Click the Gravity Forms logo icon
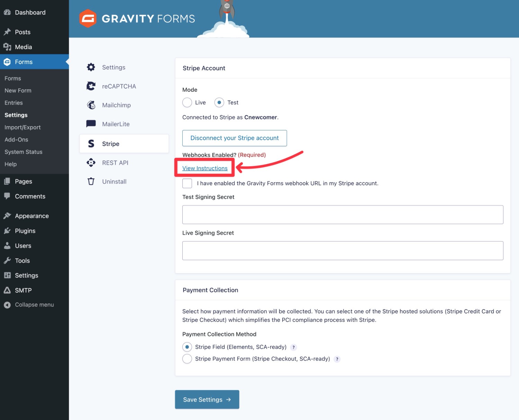The width and height of the screenshot is (519, 420). click(x=88, y=18)
